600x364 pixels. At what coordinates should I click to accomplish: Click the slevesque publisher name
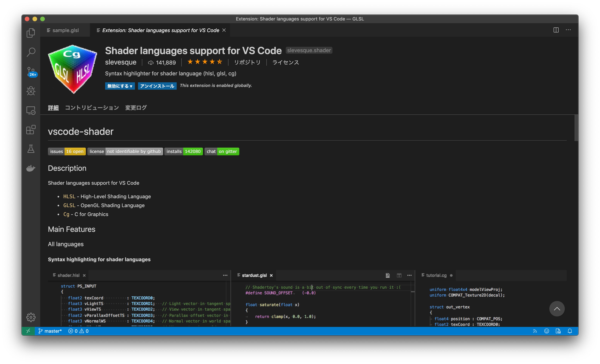pos(121,62)
